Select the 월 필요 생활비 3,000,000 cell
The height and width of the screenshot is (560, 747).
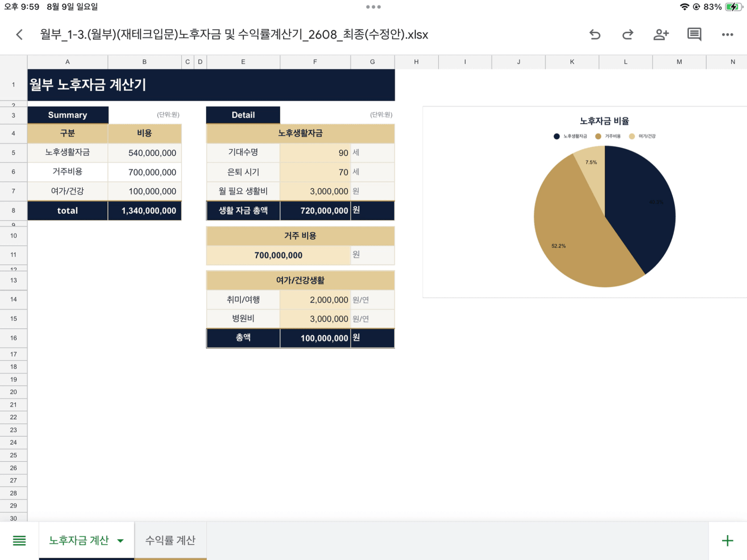pos(315,191)
